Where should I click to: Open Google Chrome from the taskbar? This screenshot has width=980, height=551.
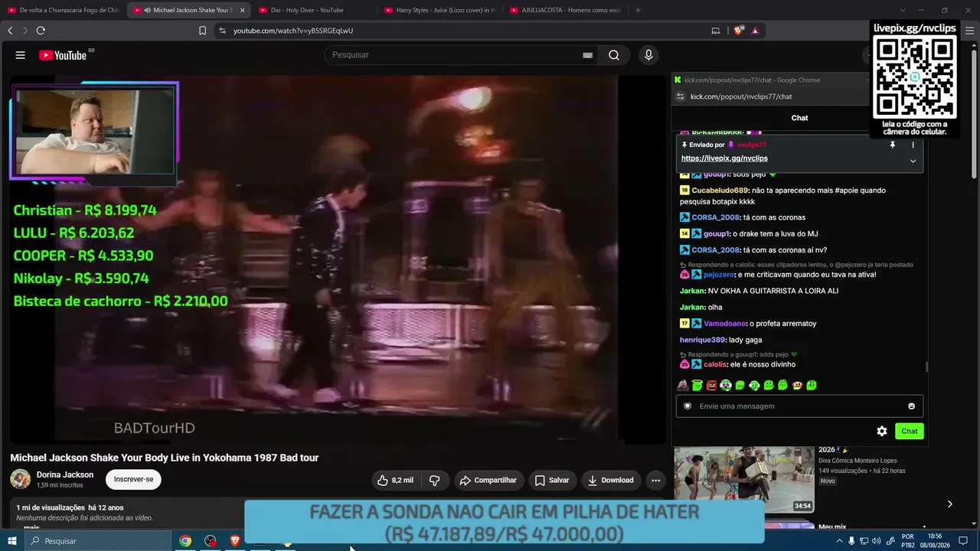[x=185, y=541]
